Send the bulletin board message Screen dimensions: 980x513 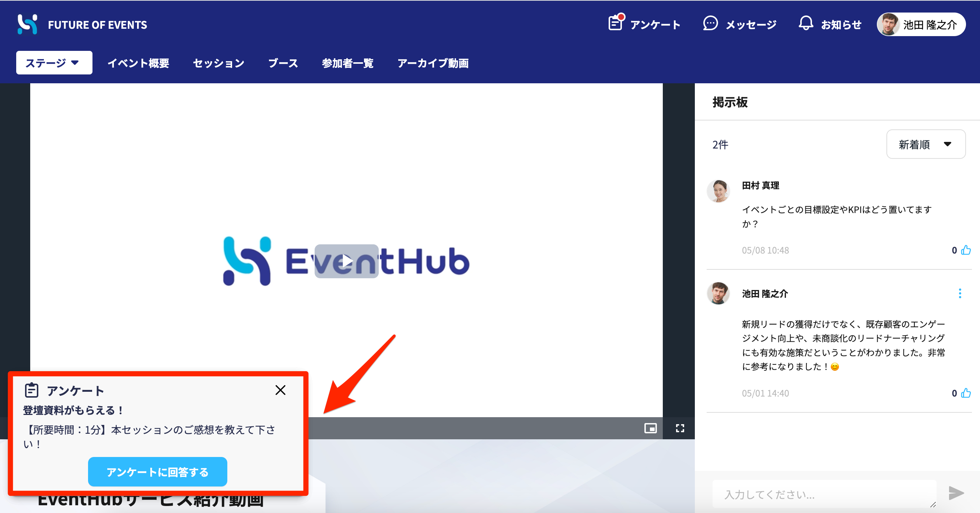[956, 493]
